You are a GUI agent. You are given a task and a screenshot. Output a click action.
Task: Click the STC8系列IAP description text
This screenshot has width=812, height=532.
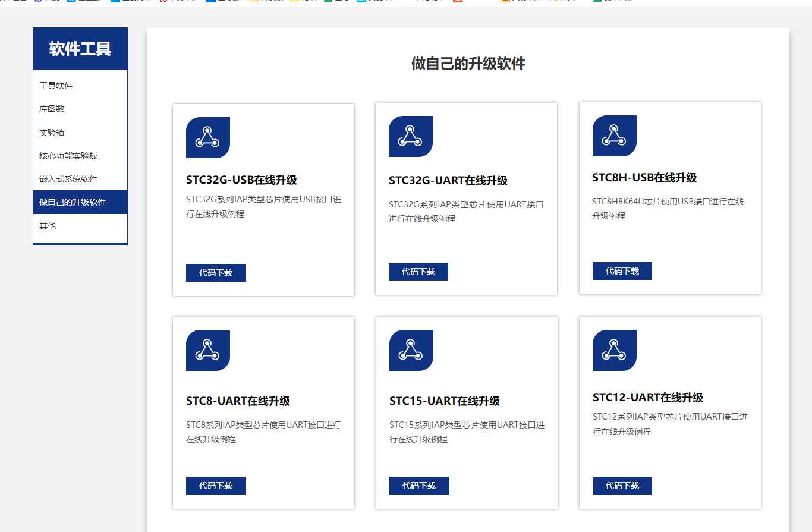coord(263,432)
